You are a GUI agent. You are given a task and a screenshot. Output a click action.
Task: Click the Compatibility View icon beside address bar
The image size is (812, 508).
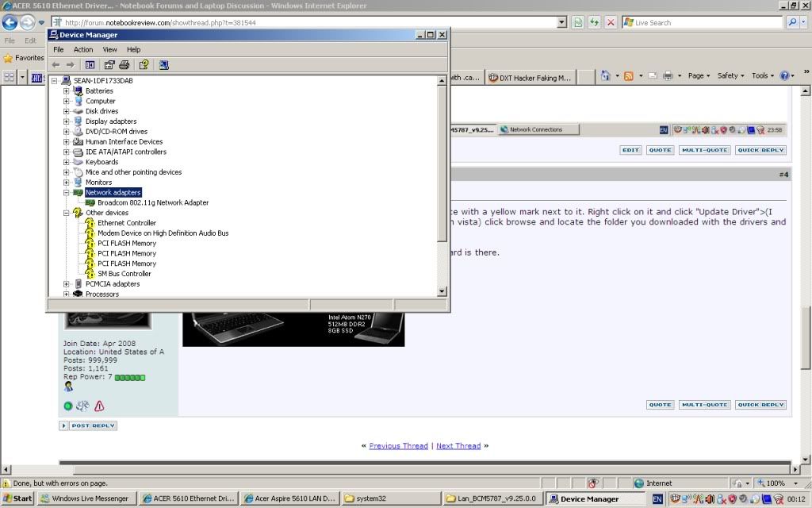578,22
